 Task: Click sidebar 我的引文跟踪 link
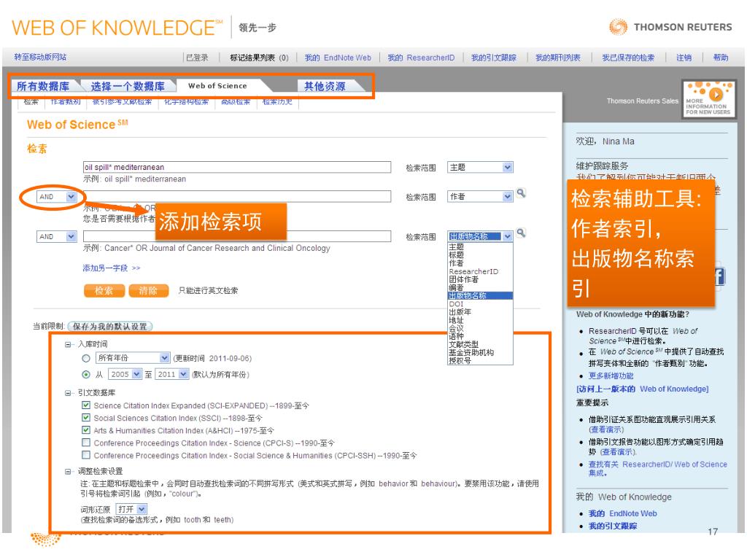[x=613, y=526]
